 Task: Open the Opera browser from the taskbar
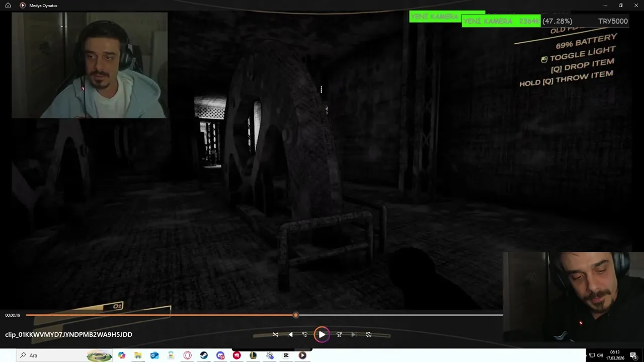pyautogui.click(x=187, y=355)
